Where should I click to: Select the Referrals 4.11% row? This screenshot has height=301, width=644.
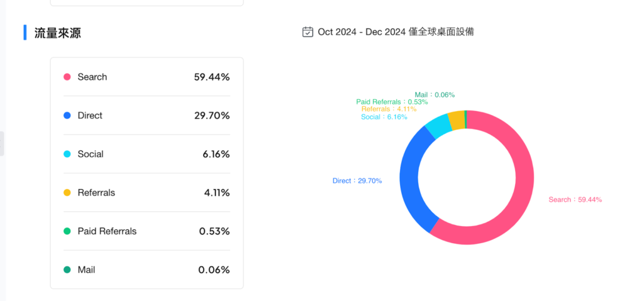pos(147,192)
